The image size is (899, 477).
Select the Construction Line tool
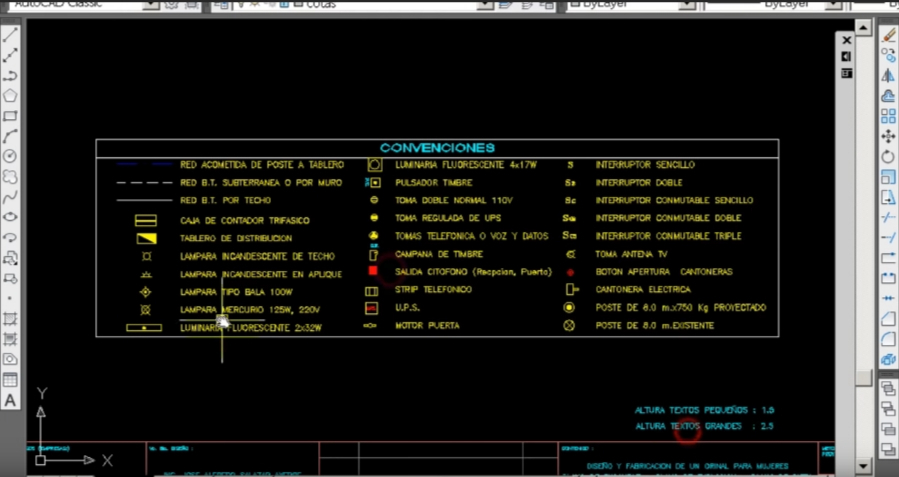pos(10,55)
